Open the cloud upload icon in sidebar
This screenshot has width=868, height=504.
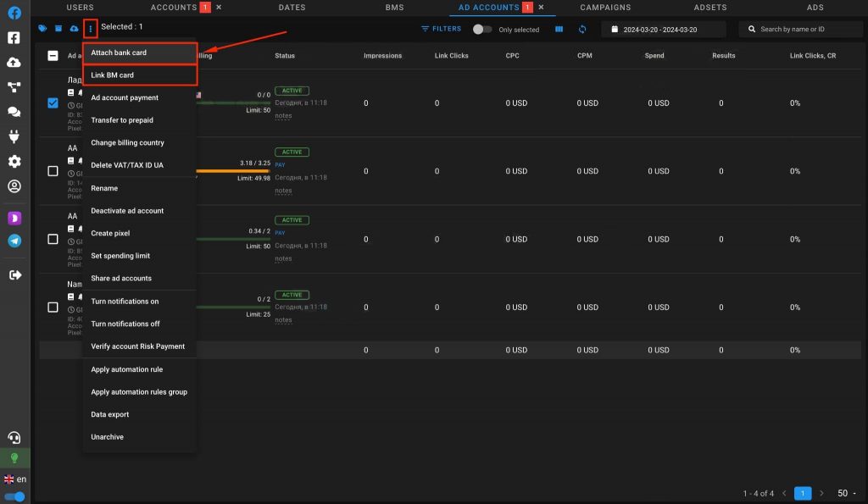coord(14,63)
